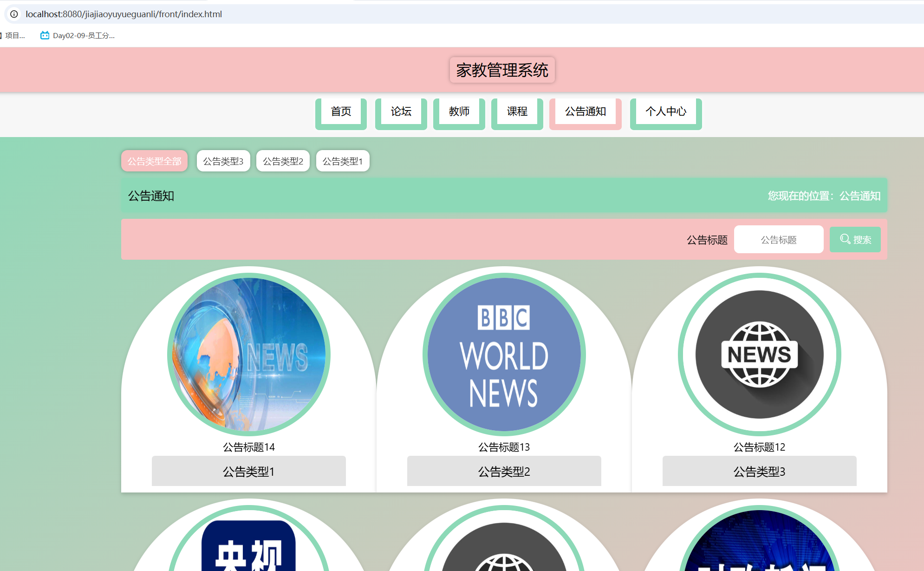Viewport: 924px width, 571px height.
Task: Open 公告标题12 title
Action: pos(760,447)
